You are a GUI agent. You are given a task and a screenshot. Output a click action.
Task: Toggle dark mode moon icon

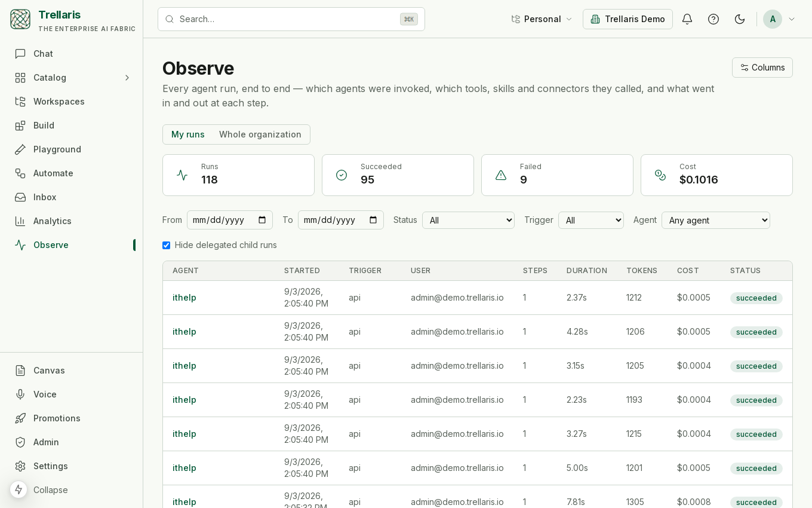[740, 19]
